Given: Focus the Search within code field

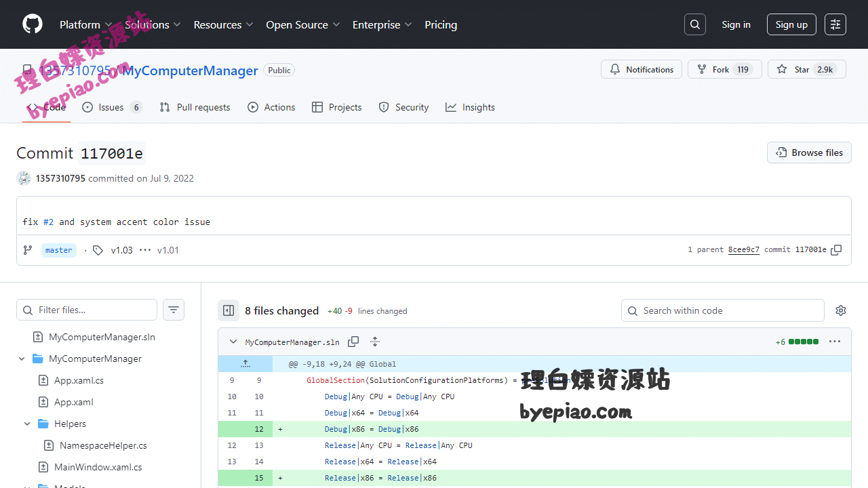Looking at the screenshot, I should (723, 310).
